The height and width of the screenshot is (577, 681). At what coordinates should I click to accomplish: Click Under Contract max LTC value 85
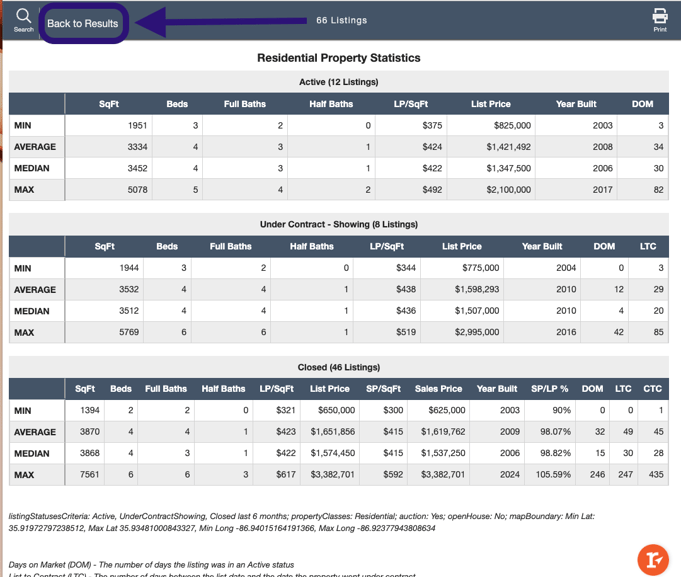point(658,332)
